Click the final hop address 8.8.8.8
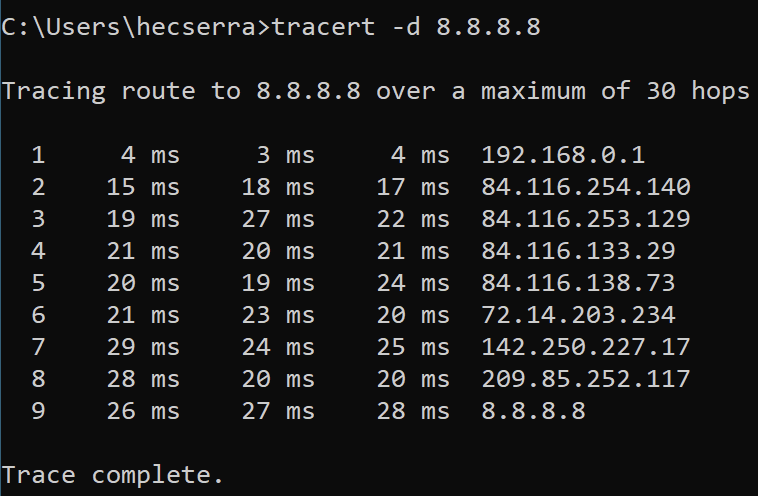 [x=533, y=412]
